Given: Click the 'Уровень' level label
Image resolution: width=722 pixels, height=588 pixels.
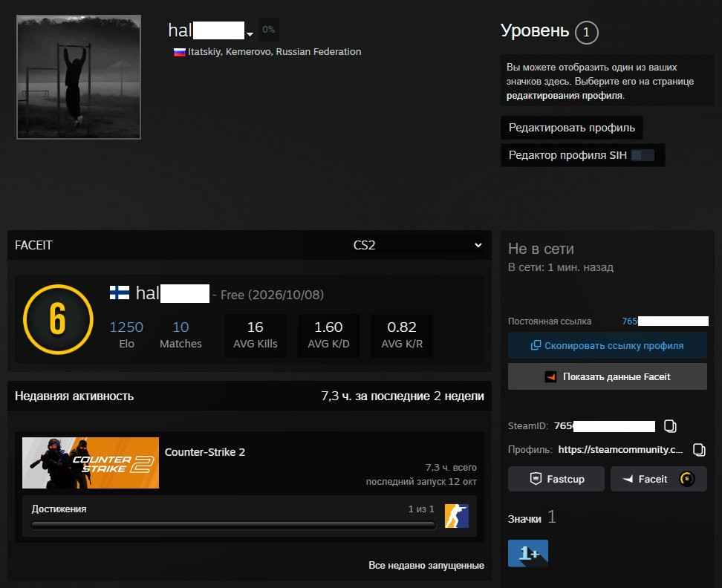Looking at the screenshot, I should coord(535,31).
